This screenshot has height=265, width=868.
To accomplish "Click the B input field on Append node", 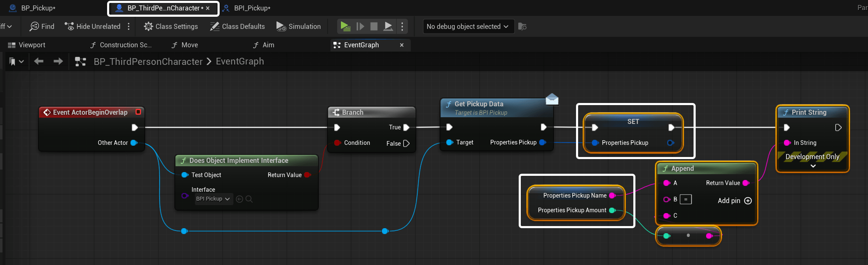I will click(x=686, y=199).
